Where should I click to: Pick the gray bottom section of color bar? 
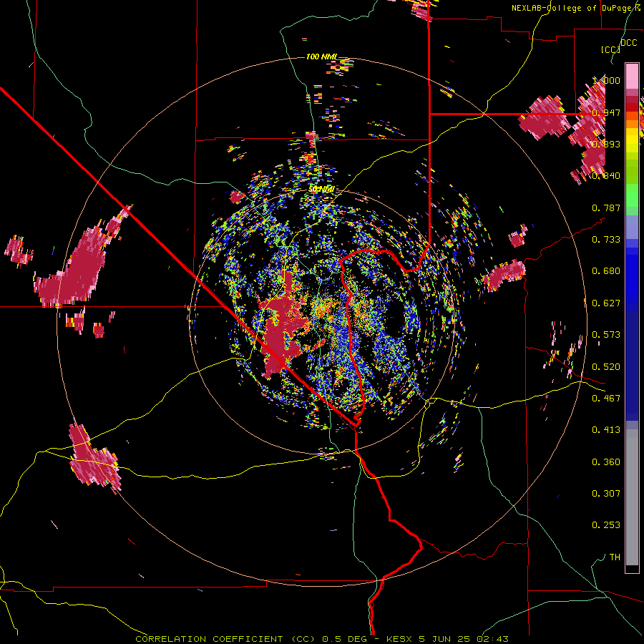pyautogui.click(x=632, y=497)
